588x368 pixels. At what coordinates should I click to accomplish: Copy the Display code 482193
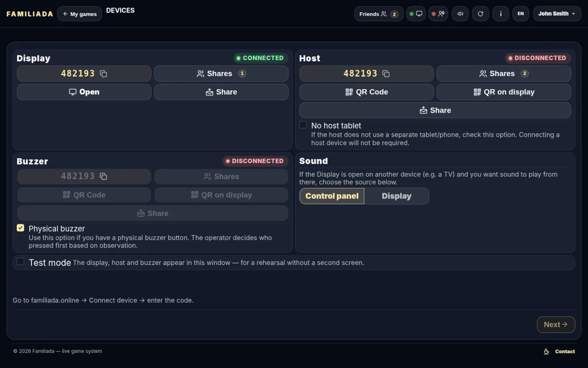pos(103,74)
